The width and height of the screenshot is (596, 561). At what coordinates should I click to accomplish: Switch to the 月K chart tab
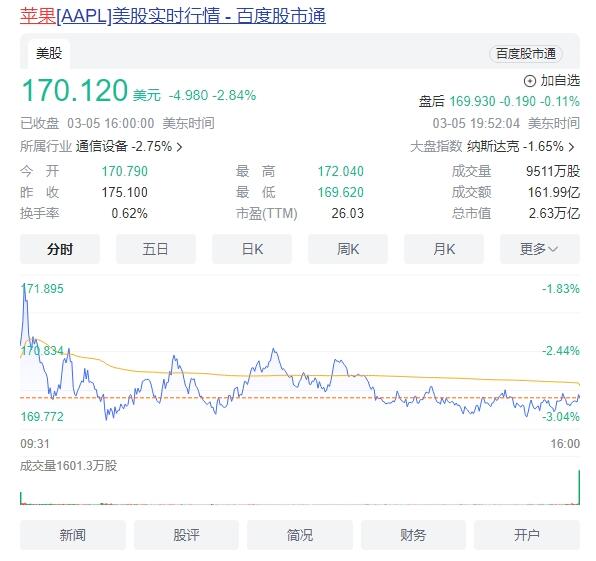[444, 249]
